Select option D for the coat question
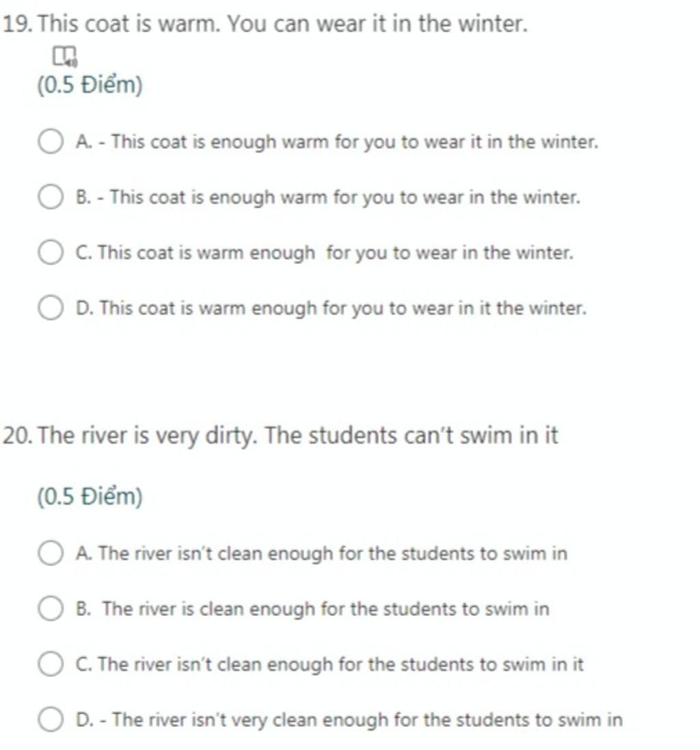This screenshot has width=700, height=750. (x=51, y=308)
